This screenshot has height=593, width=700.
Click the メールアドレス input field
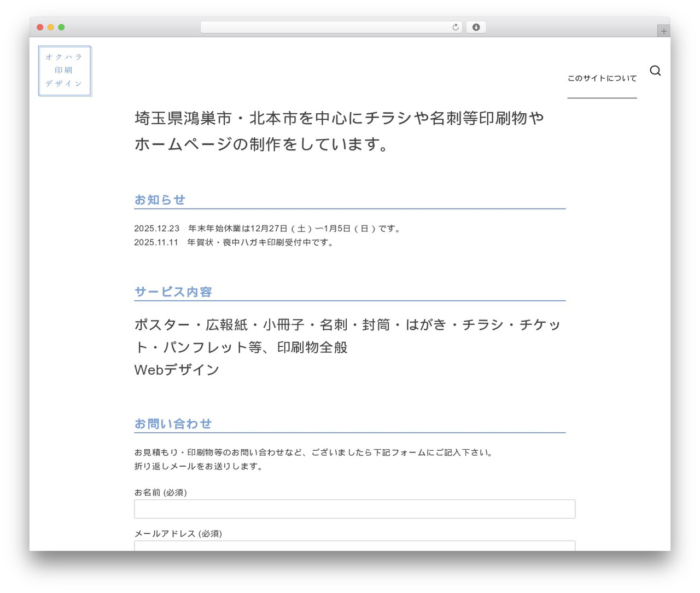click(354, 545)
